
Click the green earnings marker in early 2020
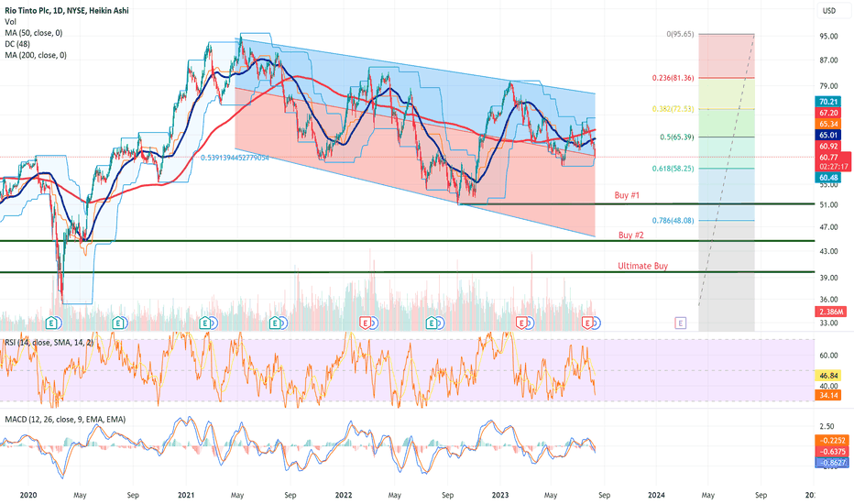[51, 323]
